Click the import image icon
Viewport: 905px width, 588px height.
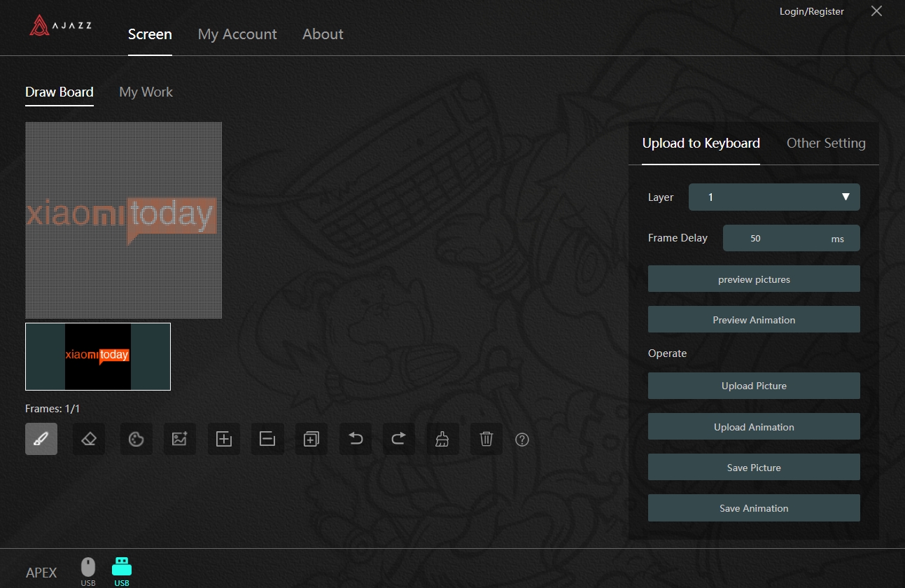tap(180, 439)
